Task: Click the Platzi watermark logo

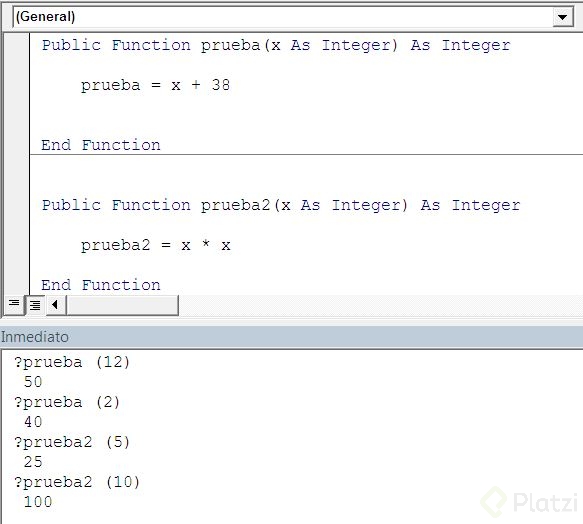Action: [x=529, y=502]
